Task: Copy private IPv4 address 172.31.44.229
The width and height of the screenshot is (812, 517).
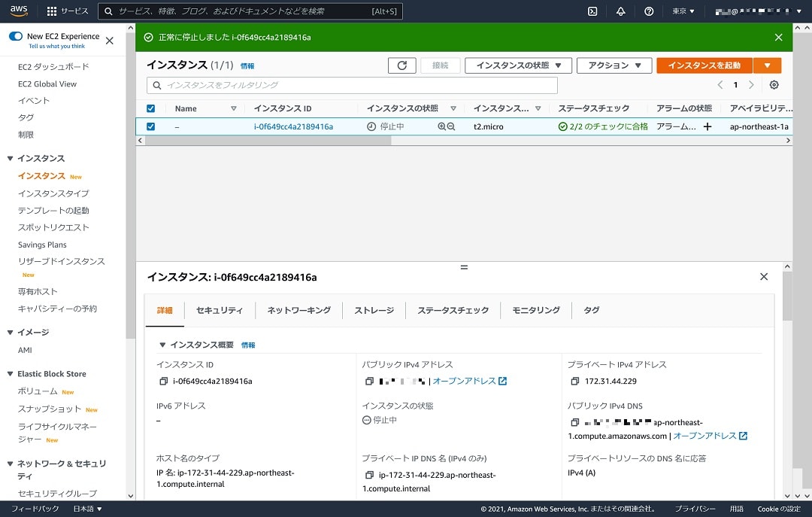Action: click(x=575, y=381)
